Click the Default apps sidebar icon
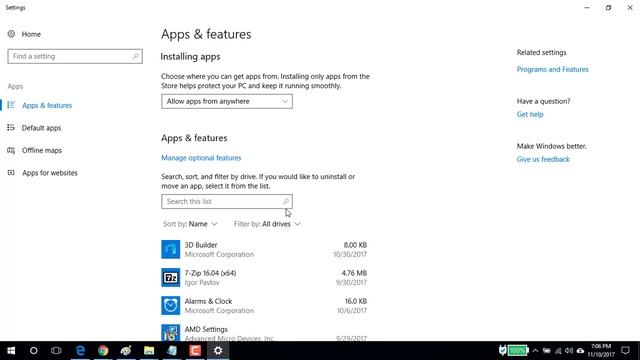The image size is (640, 360). coord(11,128)
